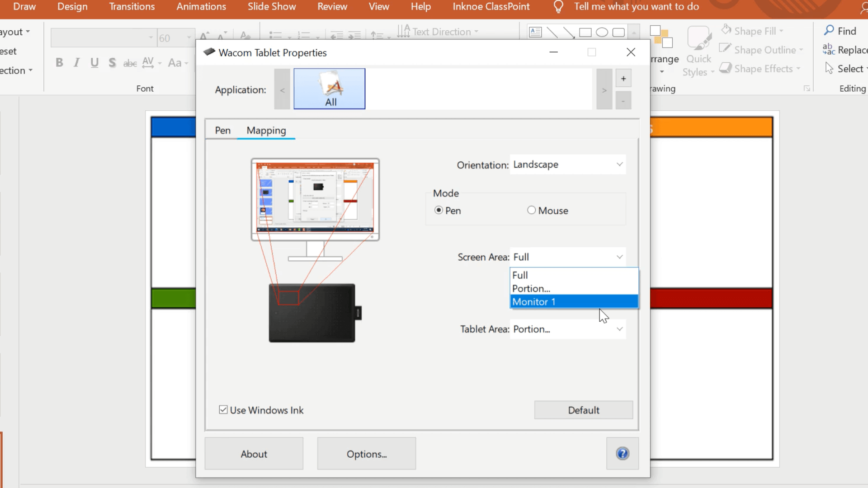Screen dimensions: 868x488
Task: Open the Inknoe ClassPoint tab
Action: pyautogui.click(x=491, y=7)
